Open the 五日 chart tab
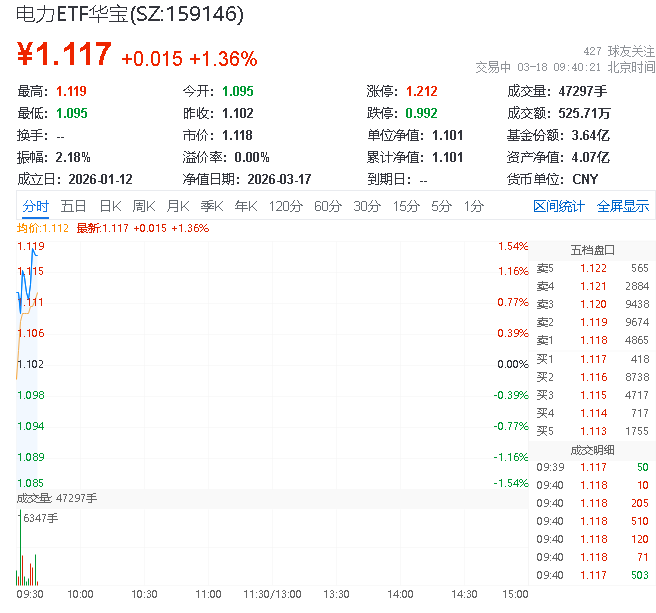Screen dimensions: 656x613 point(73,206)
